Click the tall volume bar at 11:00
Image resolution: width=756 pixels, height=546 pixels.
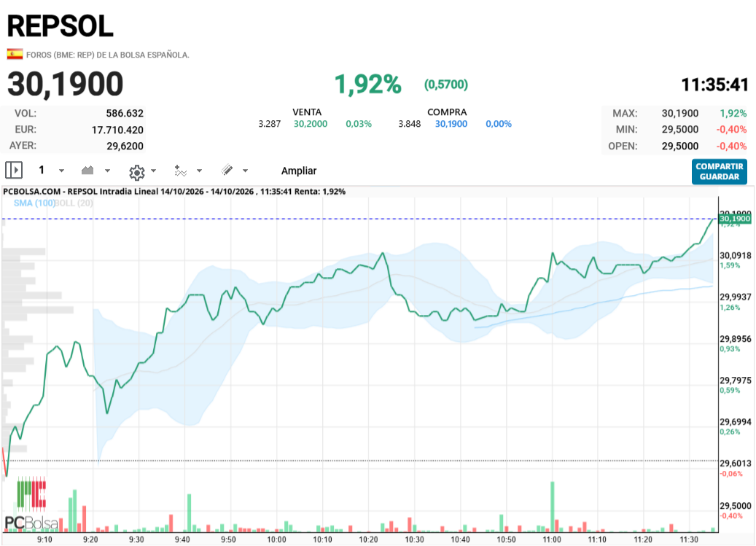tap(553, 507)
